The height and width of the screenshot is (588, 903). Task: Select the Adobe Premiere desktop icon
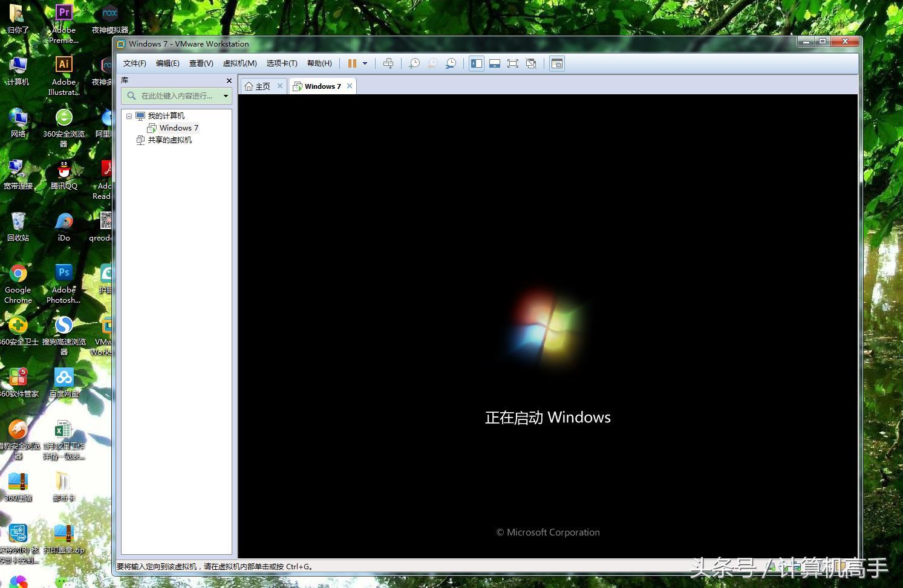(64, 23)
